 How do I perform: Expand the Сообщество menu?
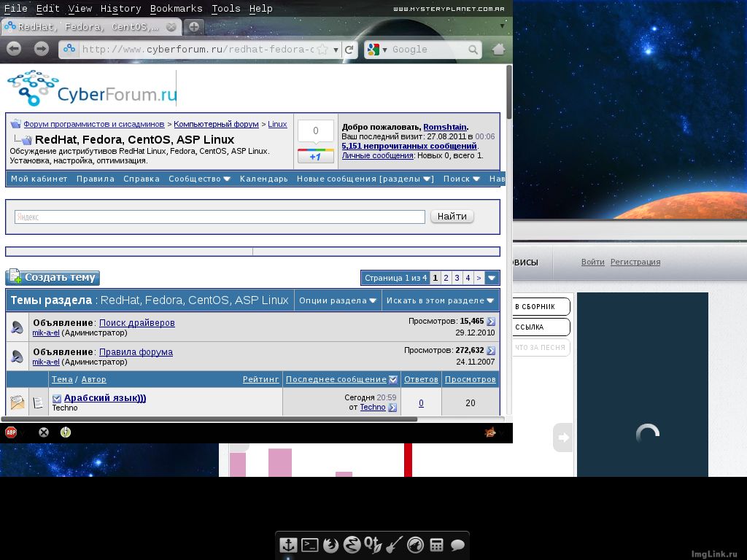point(199,179)
